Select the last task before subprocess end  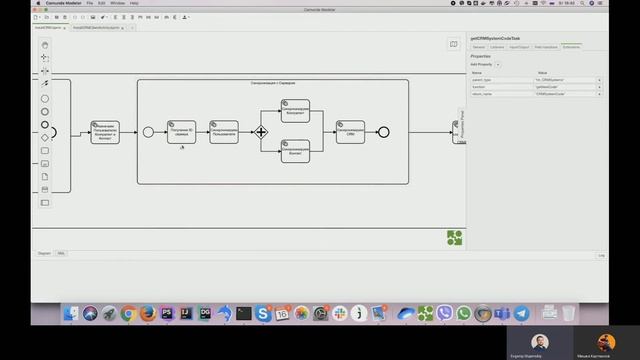(x=350, y=132)
